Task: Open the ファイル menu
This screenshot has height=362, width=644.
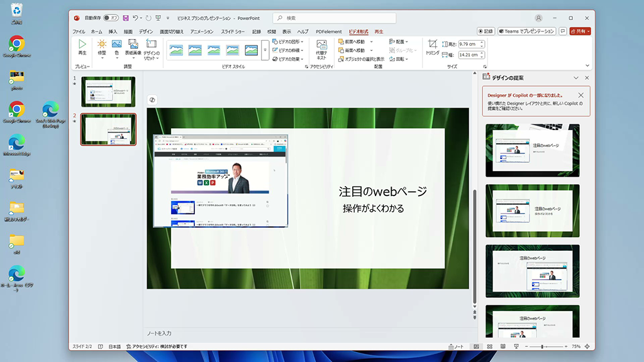Action: [x=79, y=31]
